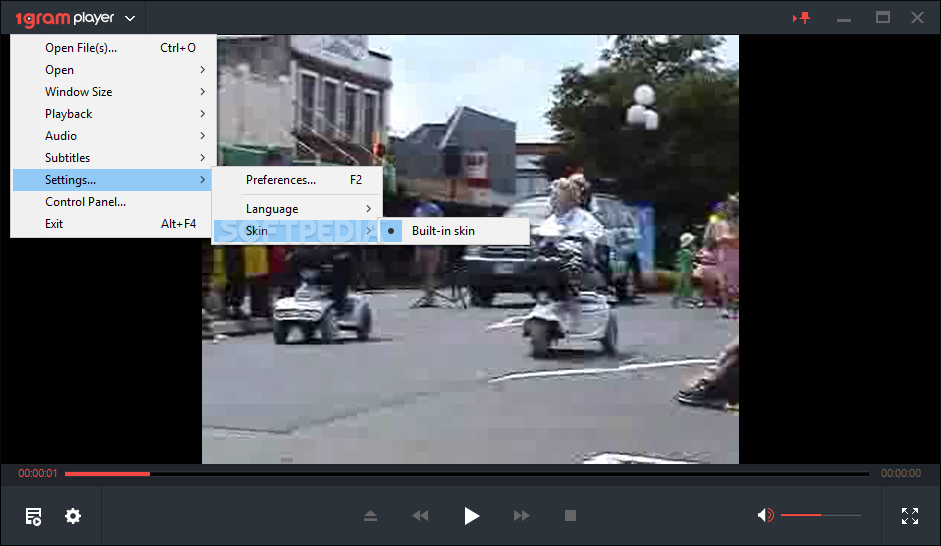Expand the Subtitles submenu
The height and width of the screenshot is (546, 941).
pos(112,158)
